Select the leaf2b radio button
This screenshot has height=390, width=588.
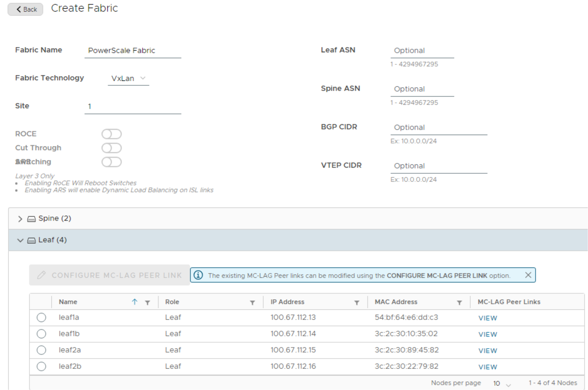tap(41, 366)
